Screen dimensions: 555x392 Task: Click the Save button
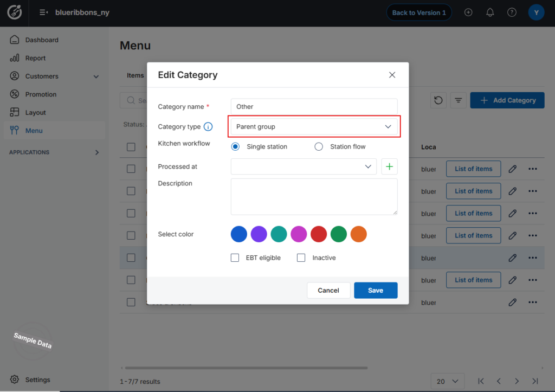point(376,291)
